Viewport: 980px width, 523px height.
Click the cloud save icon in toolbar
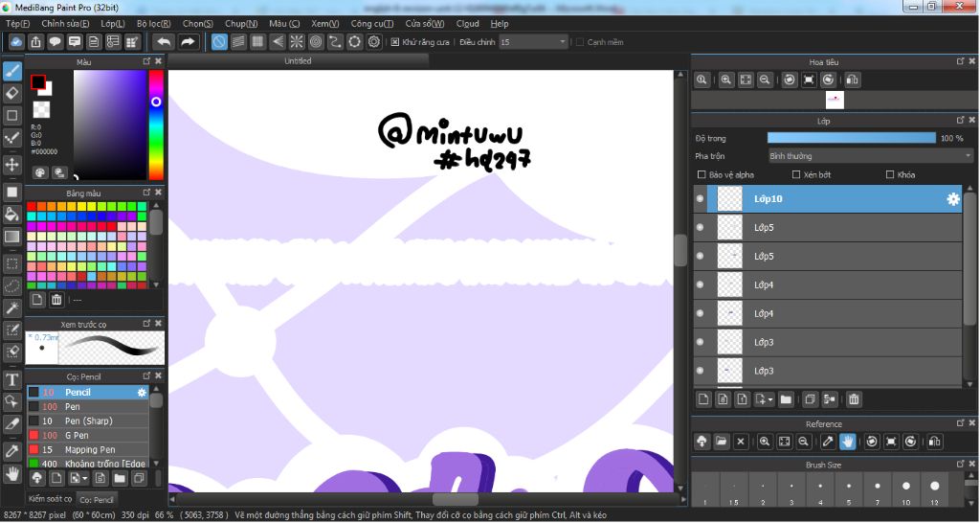pos(16,42)
